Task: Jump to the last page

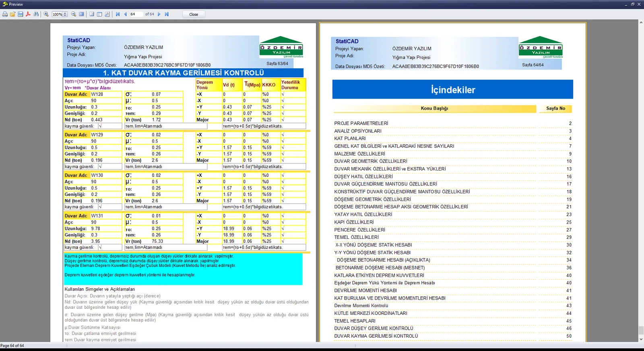Action: click(167, 14)
